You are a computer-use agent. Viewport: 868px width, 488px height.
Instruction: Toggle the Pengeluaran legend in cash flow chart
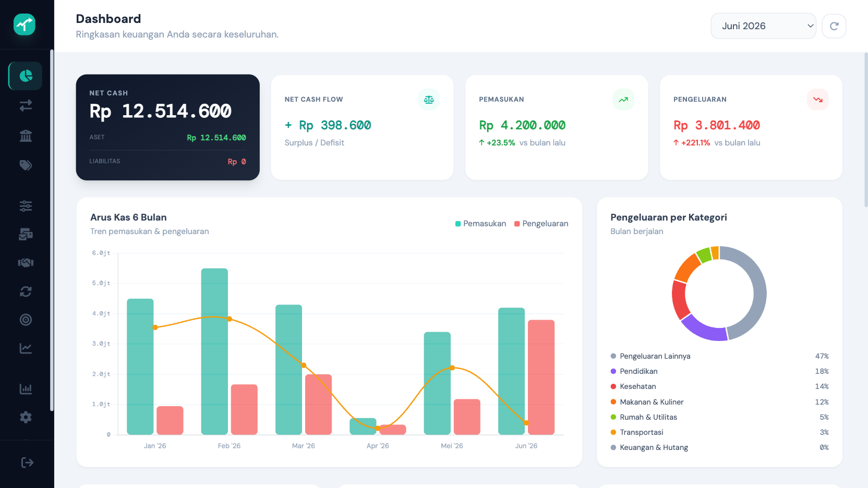[541, 224]
